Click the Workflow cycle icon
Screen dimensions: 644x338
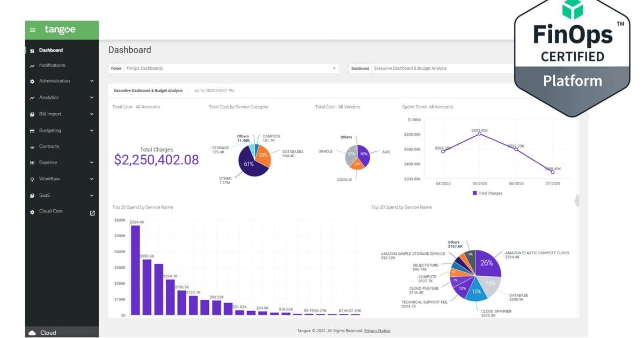coord(32,179)
